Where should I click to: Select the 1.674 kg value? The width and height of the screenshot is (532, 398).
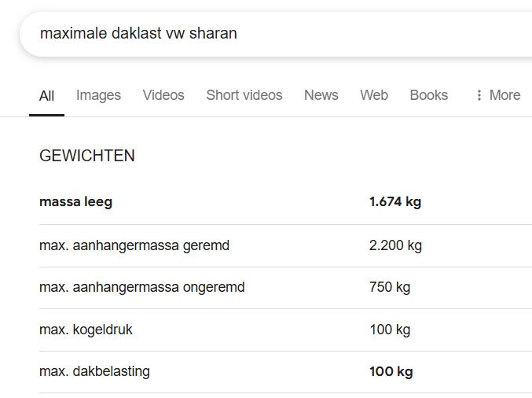tap(395, 202)
